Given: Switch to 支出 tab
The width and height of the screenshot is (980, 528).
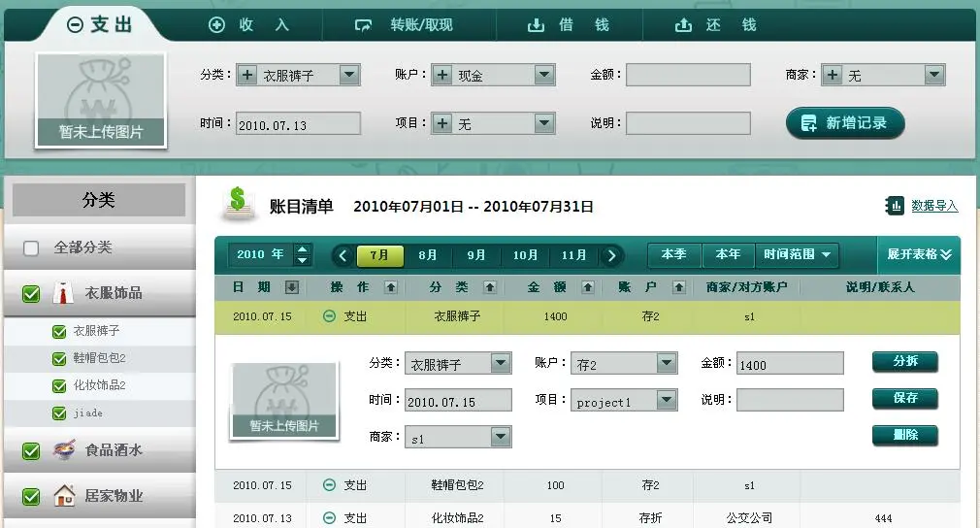Looking at the screenshot, I should coord(100,25).
